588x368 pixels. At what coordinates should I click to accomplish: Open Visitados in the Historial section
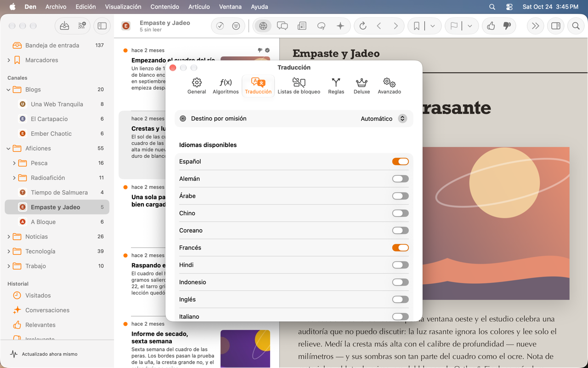[57, 296]
